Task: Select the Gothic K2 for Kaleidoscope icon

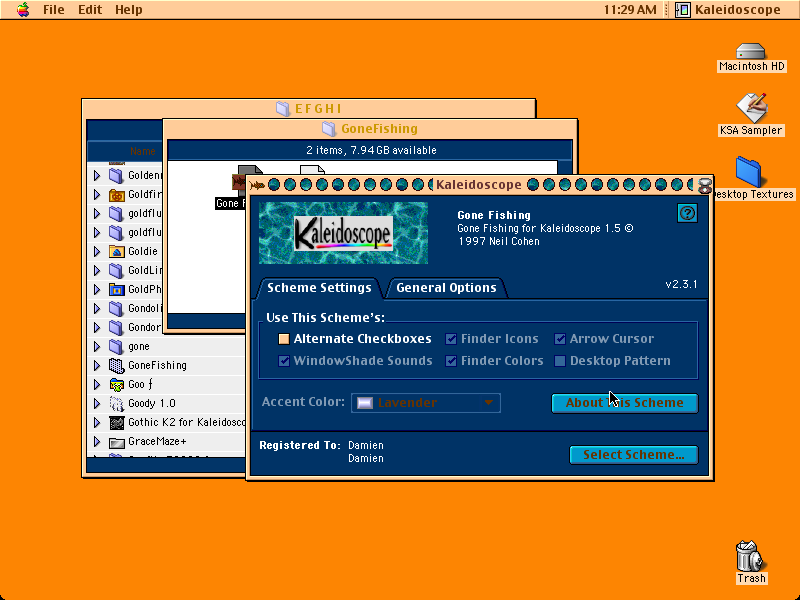Action: pyautogui.click(x=116, y=422)
